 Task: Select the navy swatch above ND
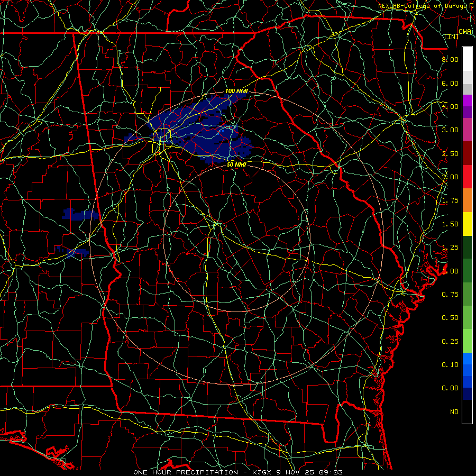point(467,394)
